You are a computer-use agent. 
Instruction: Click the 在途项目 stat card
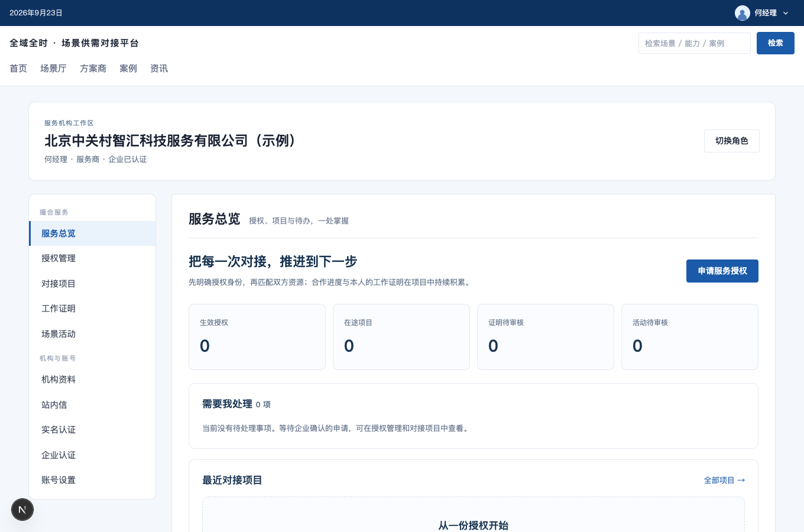[401, 337]
